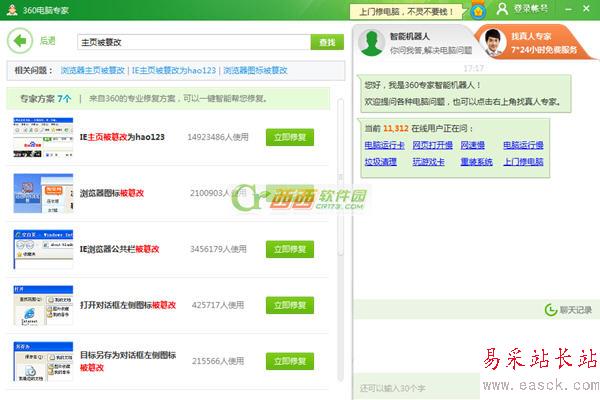Click the 玩游戏卡 quick question link
This screenshot has height=400, width=600.
click(429, 162)
